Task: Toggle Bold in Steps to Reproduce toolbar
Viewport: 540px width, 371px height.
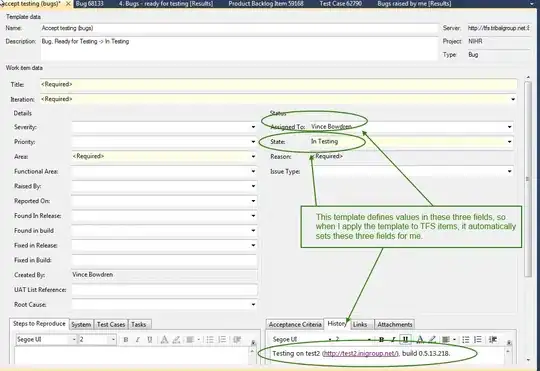Action: 126,340
